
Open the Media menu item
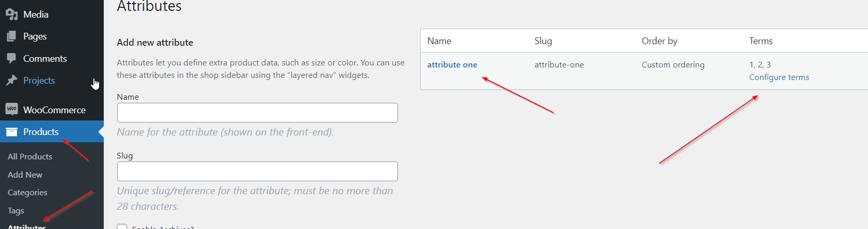[x=36, y=15]
